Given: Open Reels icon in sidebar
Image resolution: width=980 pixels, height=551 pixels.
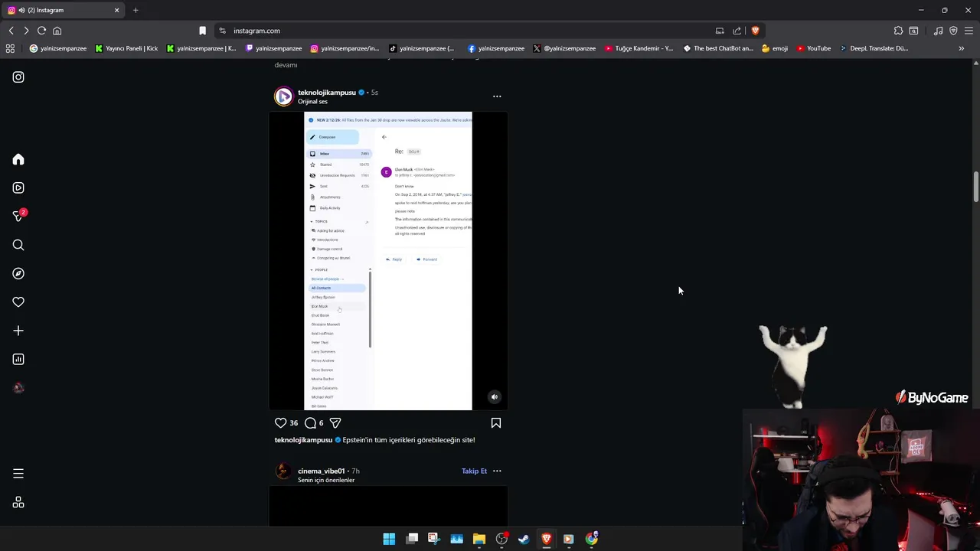Looking at the screenshot, I should coord(18,187).
